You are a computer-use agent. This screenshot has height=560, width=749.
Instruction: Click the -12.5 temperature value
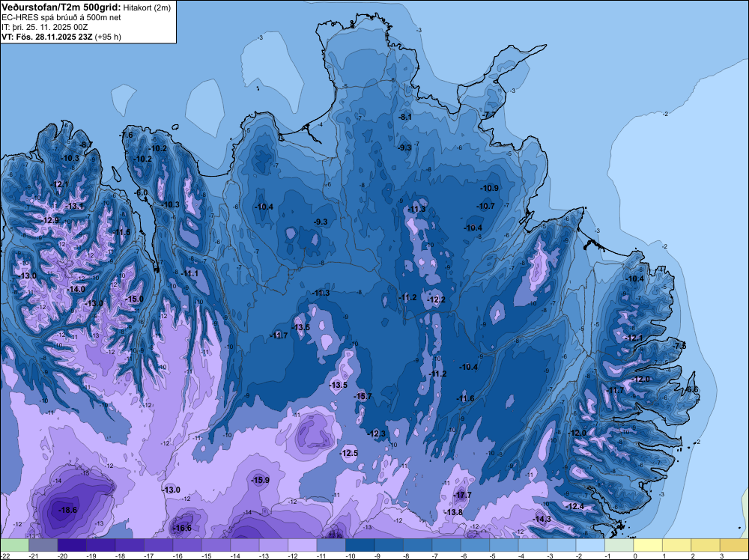click(x=348, y=453)
